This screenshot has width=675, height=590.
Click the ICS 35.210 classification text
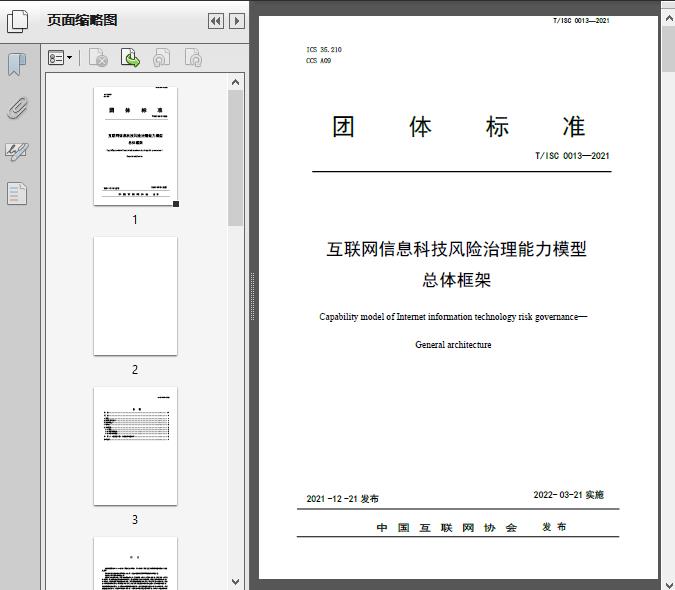pos(324,49)
